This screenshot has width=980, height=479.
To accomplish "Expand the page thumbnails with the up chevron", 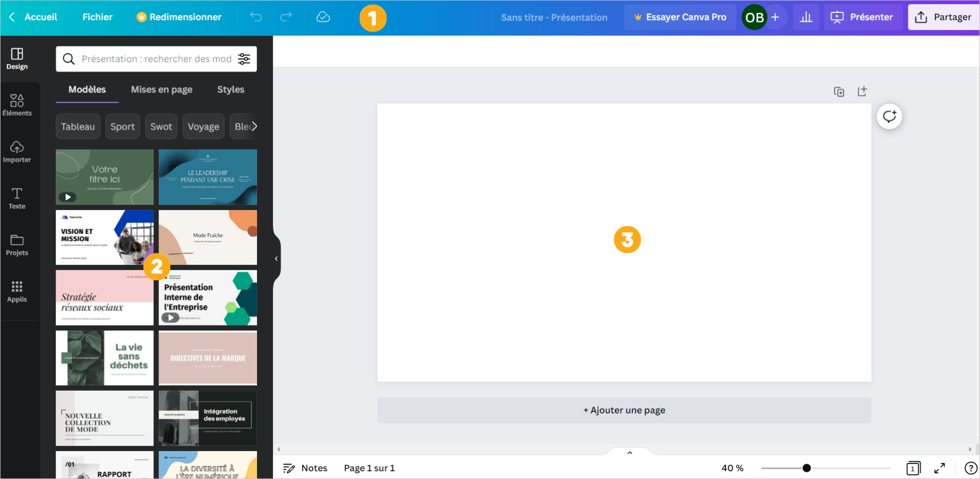I will tap(630, 453).
